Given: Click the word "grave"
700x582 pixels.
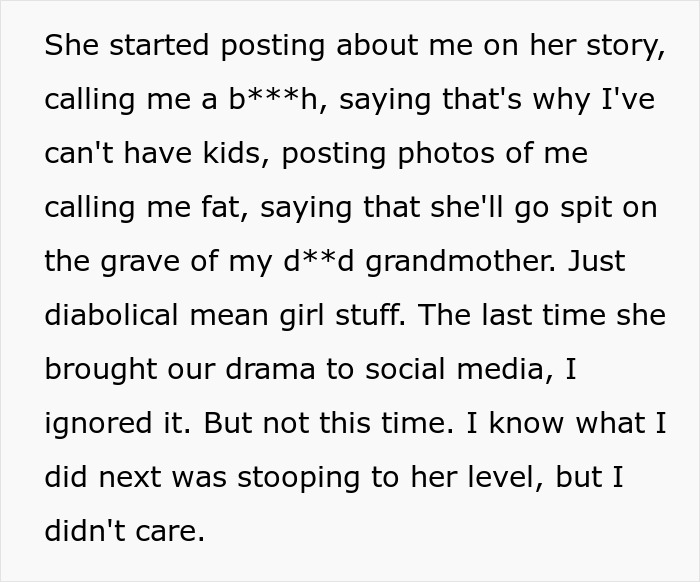Looking at the screenshot, I should (140, 262).
